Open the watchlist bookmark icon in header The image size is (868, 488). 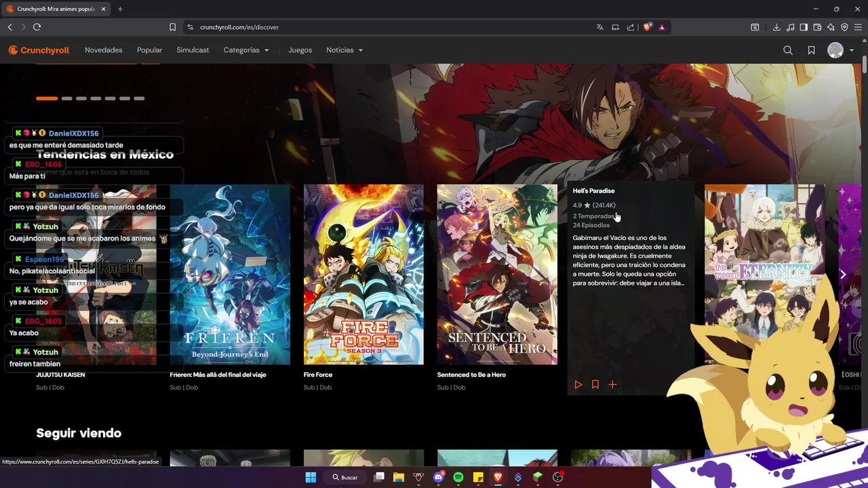[811, 50]
